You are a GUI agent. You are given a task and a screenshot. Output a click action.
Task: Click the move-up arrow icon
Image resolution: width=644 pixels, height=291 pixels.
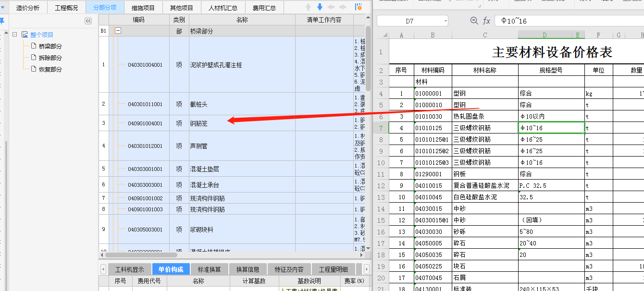(x=309, y=7)
